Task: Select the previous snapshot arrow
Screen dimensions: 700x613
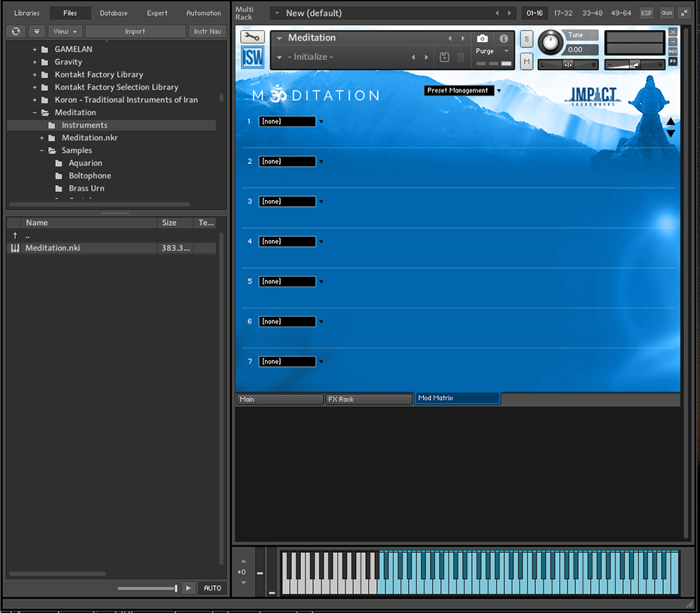Action: [x=413, y=57]
